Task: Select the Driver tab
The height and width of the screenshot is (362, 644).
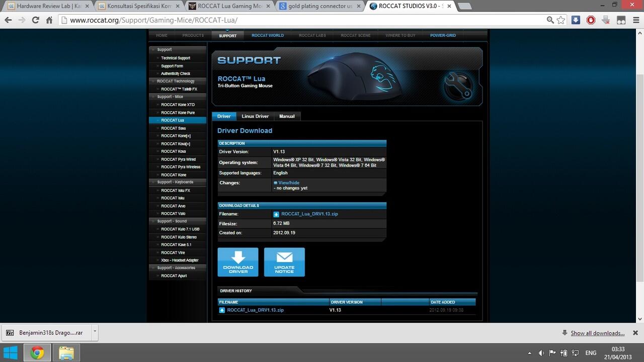Action: pos(224,116)
